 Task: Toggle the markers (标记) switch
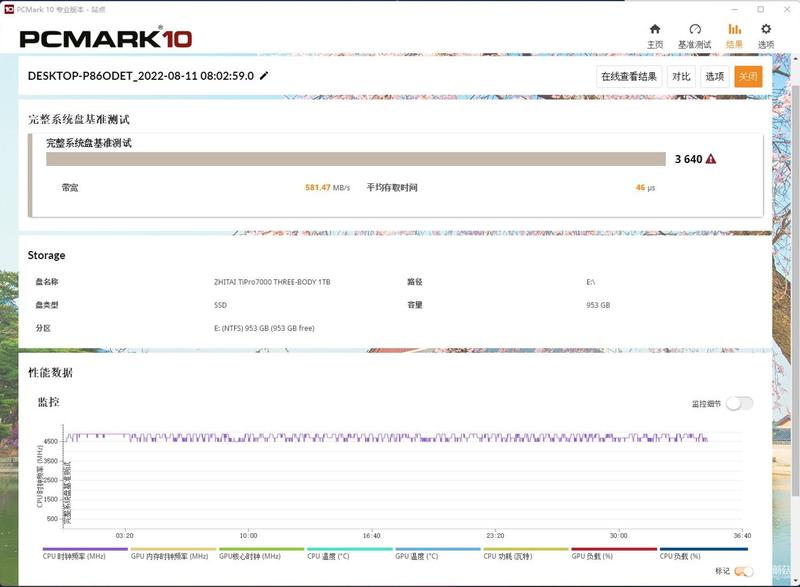tap(744, 572)
